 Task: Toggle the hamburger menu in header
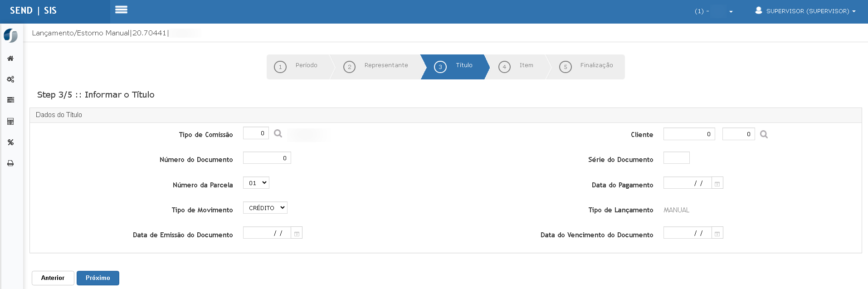121,10
